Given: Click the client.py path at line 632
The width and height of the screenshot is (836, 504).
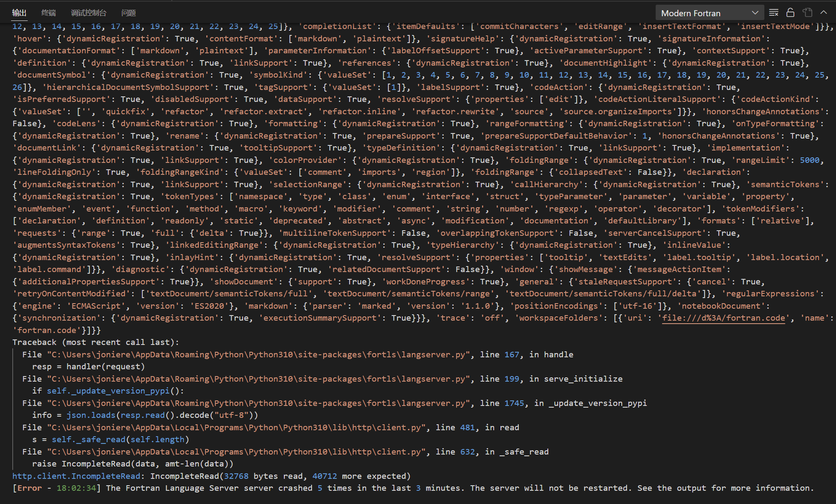Looking at the screenshot, I should [x=235, y=451].
